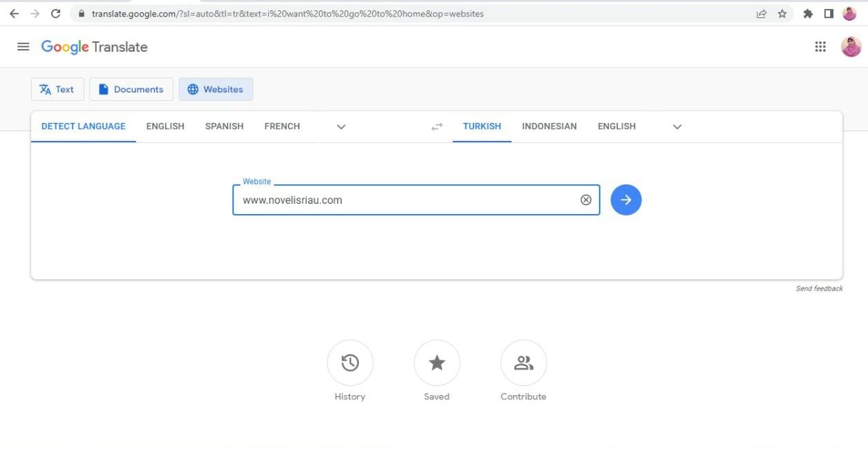Open the main hamburger menu
868x449 pixels.
tap(23, 47)
